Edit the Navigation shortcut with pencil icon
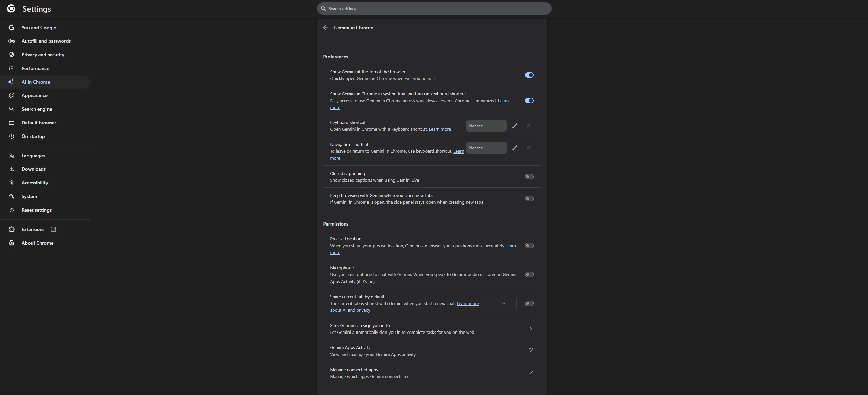 point(515,148)
